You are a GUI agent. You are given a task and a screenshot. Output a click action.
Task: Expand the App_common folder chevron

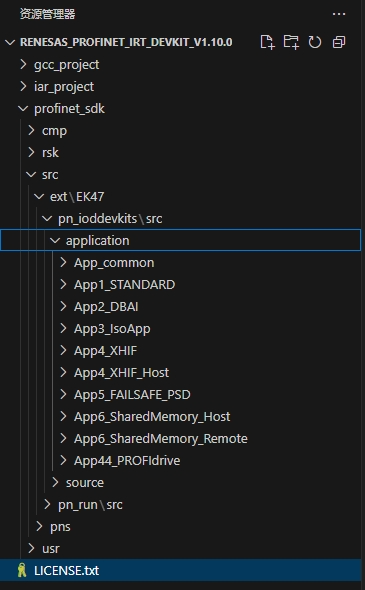coord(63,262)
